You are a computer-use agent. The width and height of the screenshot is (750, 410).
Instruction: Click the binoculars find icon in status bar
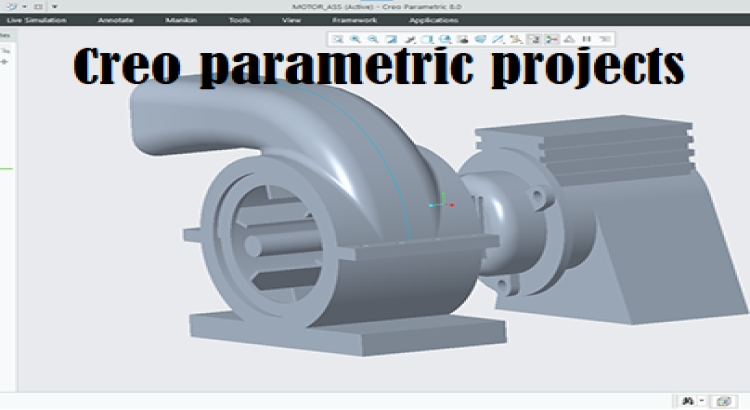coord(688,401)
